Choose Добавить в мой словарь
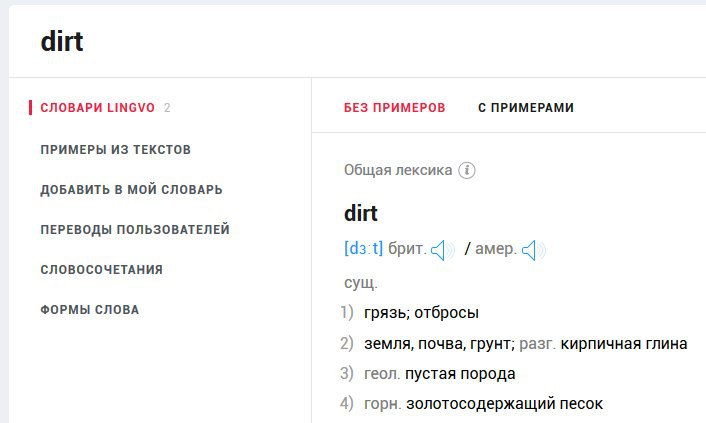The width and height of the screenshot is (706, 423). coord(131,190)
